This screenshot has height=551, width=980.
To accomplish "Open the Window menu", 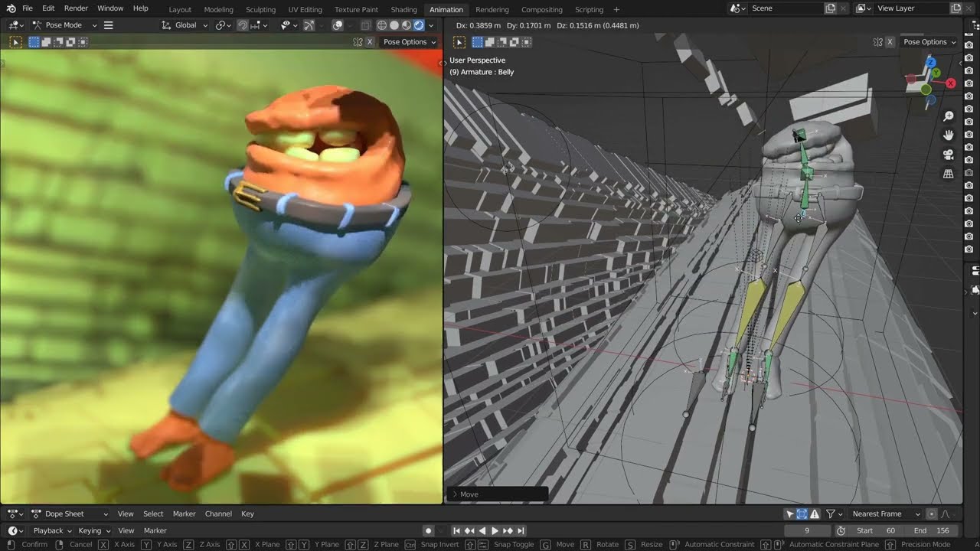I will click(x=110, y=8).
